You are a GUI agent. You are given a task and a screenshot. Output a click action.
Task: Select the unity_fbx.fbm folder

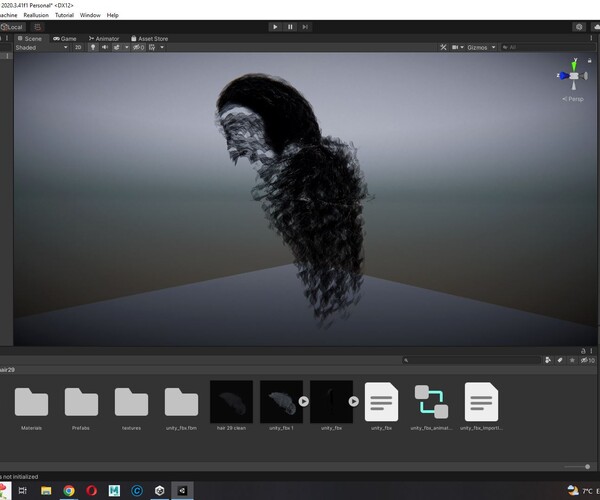click(x=181, y=406)
